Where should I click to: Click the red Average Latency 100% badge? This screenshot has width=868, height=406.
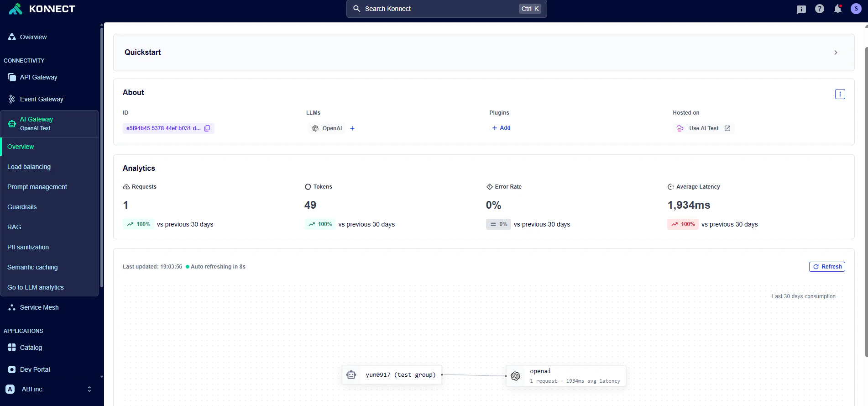pyautogui.click(x=683, y=224)
